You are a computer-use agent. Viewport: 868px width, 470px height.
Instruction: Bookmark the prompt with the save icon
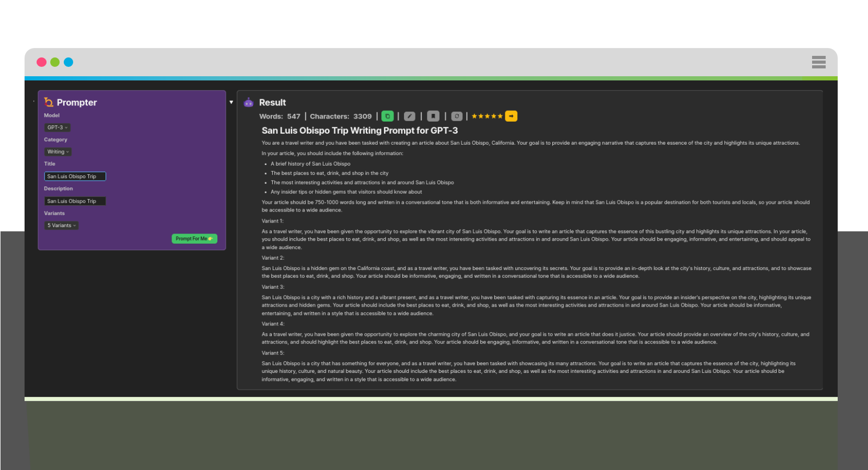tap(434, 116)
